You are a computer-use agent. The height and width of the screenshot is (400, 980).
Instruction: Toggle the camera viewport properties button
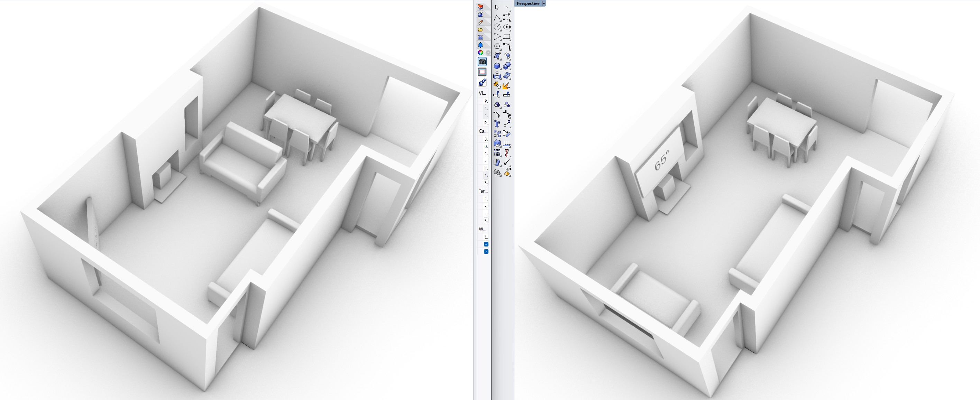point(482,62)
